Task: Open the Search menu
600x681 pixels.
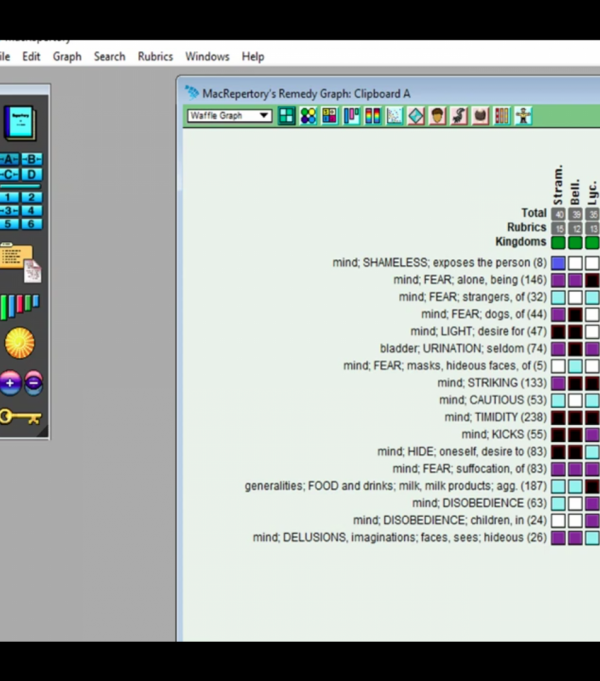Action: click(109, 56)
